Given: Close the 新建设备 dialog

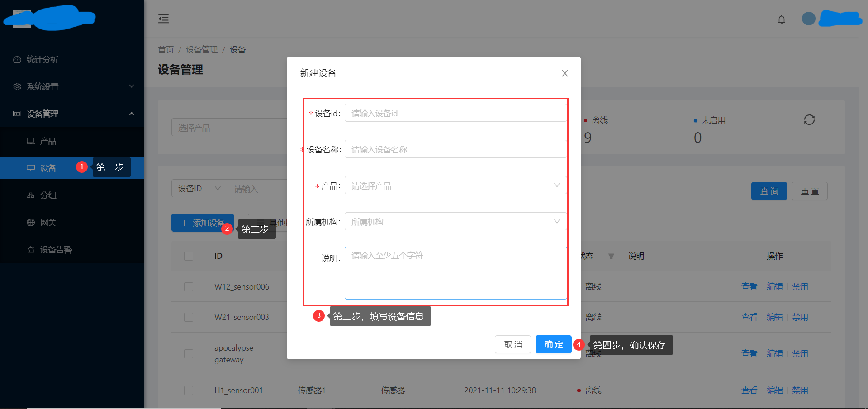Looking at the screenshot, I should click(564, 73).
